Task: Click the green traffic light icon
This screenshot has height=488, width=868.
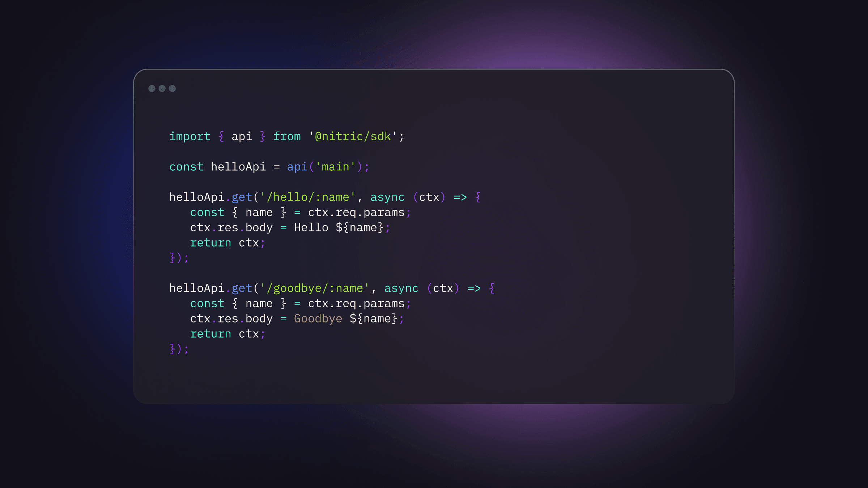Action: click(172, 88)
